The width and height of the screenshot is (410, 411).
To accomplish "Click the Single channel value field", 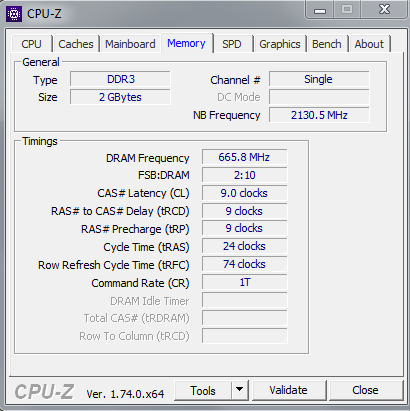I will [319, 79].
